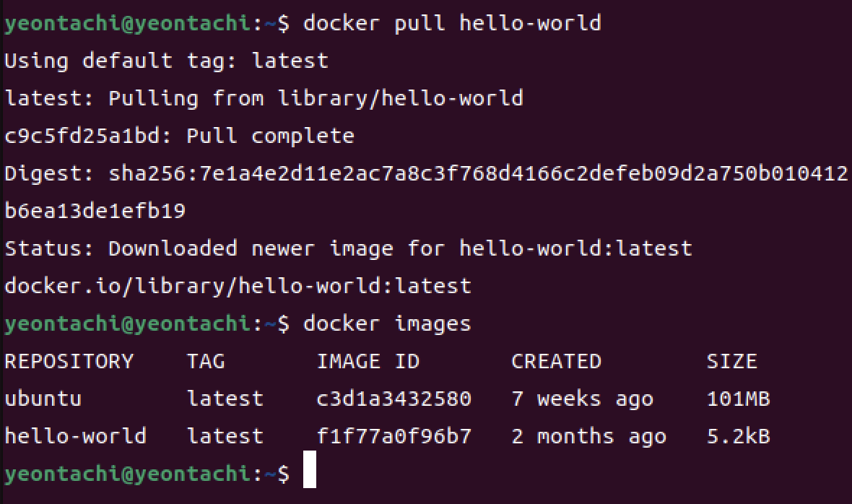Click image ID c3d1a3432580

tap(394, 399)
